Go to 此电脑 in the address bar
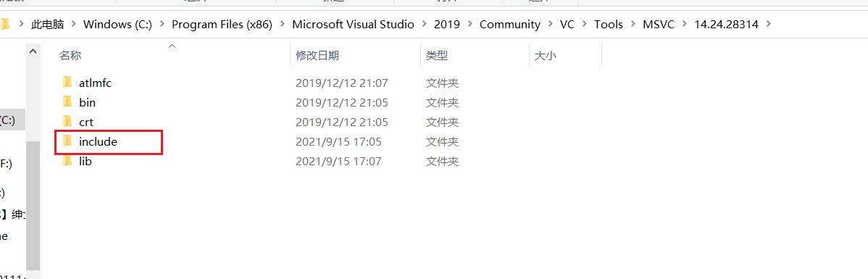 (48, 25)
